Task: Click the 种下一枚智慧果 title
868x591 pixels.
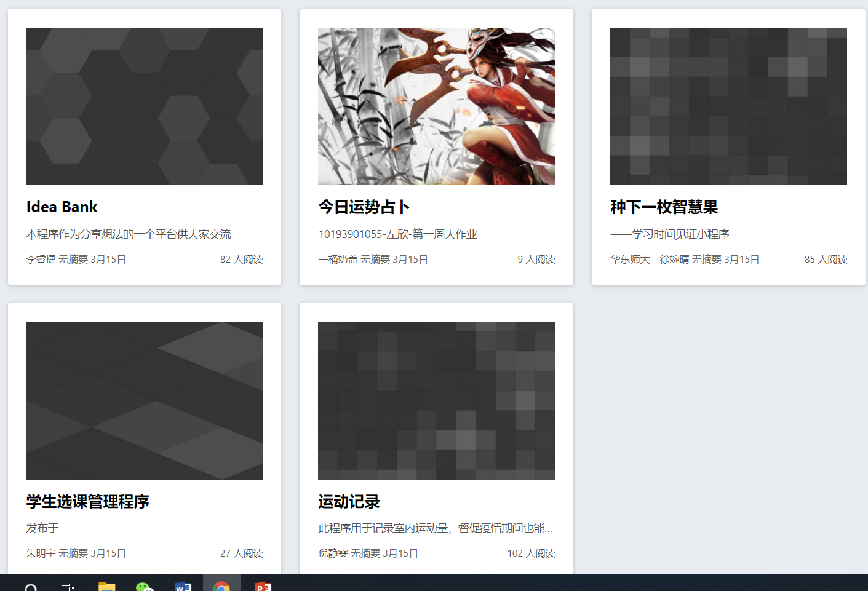Action: [664, 207]
